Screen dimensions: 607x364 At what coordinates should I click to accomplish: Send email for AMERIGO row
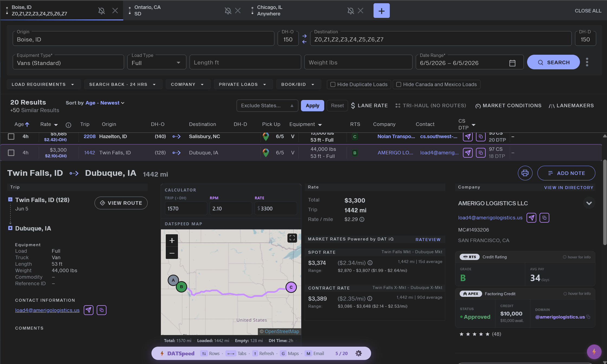click(x=468, y=153)
